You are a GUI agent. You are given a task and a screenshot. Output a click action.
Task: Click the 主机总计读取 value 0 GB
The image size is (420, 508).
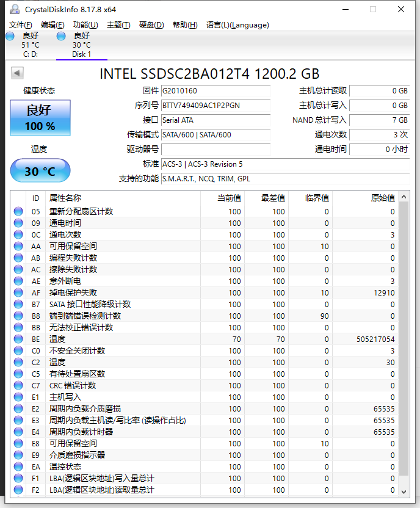[x=379, y=91]
